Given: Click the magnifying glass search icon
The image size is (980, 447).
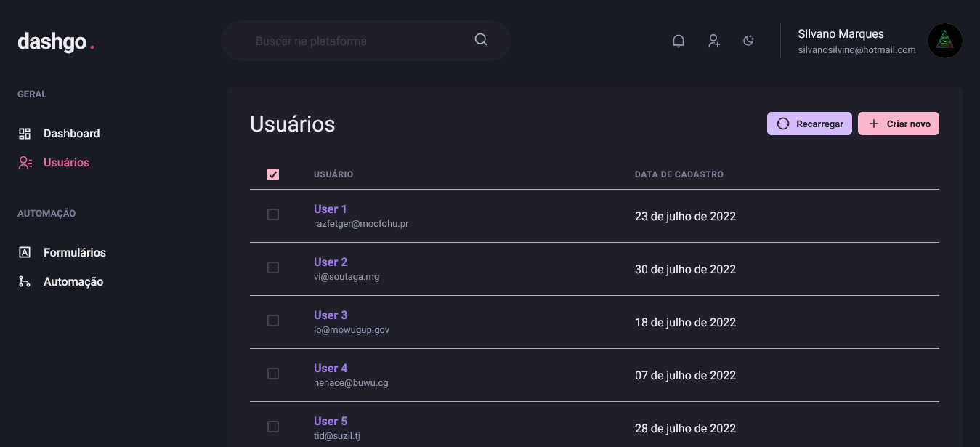Looking at the screenshot, I should pyautogui.click(x=481, y=39).
